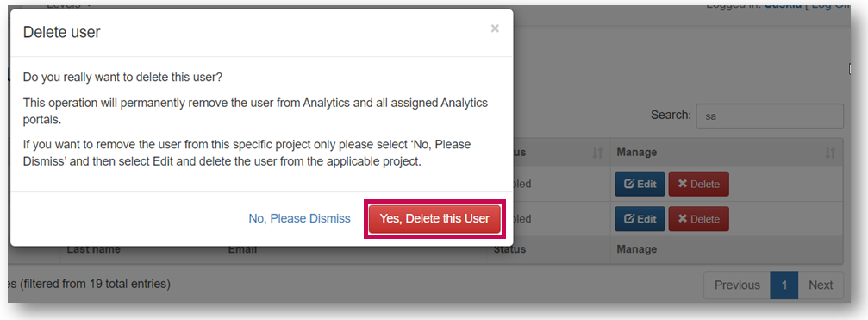The width and height of the screenshot is (868, 320).
Task: Click Delete on the second user row
Action: tap(698, 219)
